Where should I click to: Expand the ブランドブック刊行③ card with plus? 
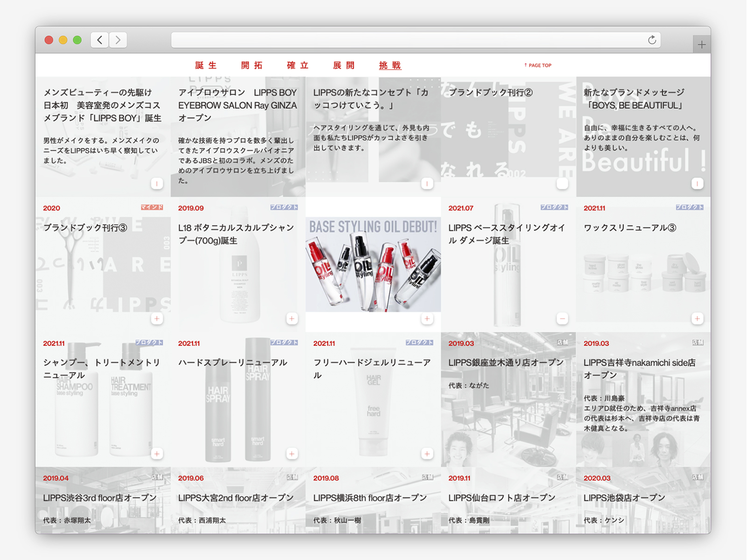157,319
